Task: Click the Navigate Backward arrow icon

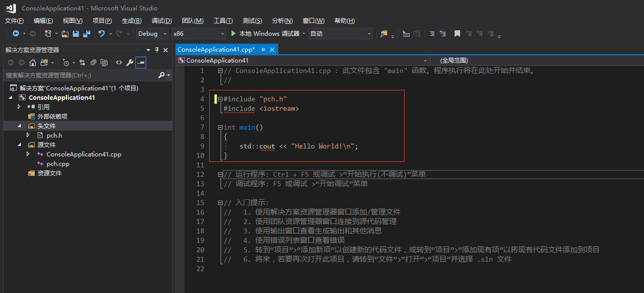Action: (x=15, y=33)
